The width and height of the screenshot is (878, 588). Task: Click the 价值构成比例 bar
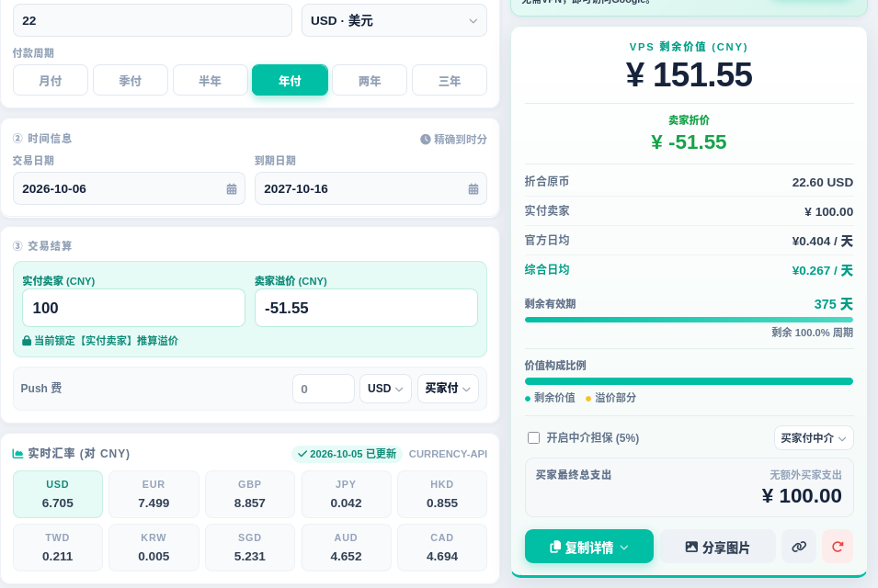point(689,381)
